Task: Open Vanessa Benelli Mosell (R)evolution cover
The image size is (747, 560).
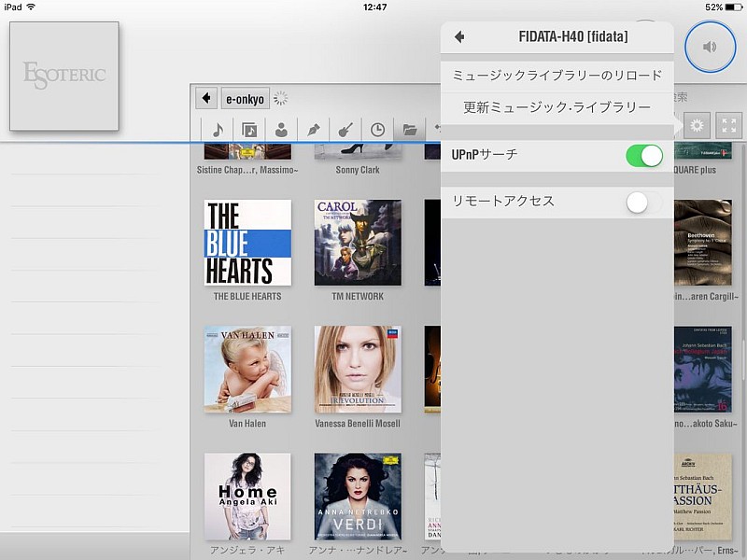Action: [358, 369]
